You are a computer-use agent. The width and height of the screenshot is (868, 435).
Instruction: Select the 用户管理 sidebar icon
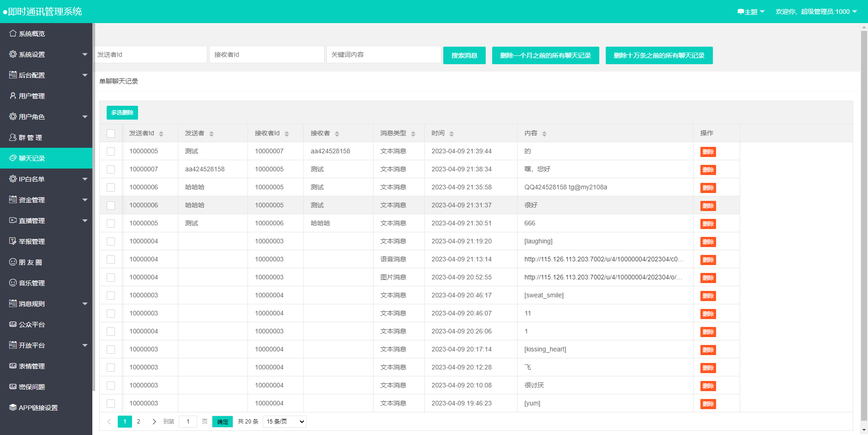[12, 96]
